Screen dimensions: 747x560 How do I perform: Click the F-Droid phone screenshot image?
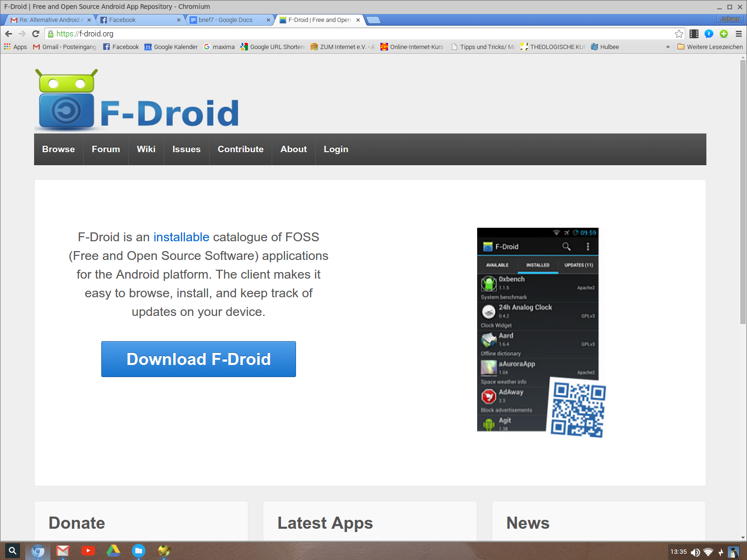point(537,329)
